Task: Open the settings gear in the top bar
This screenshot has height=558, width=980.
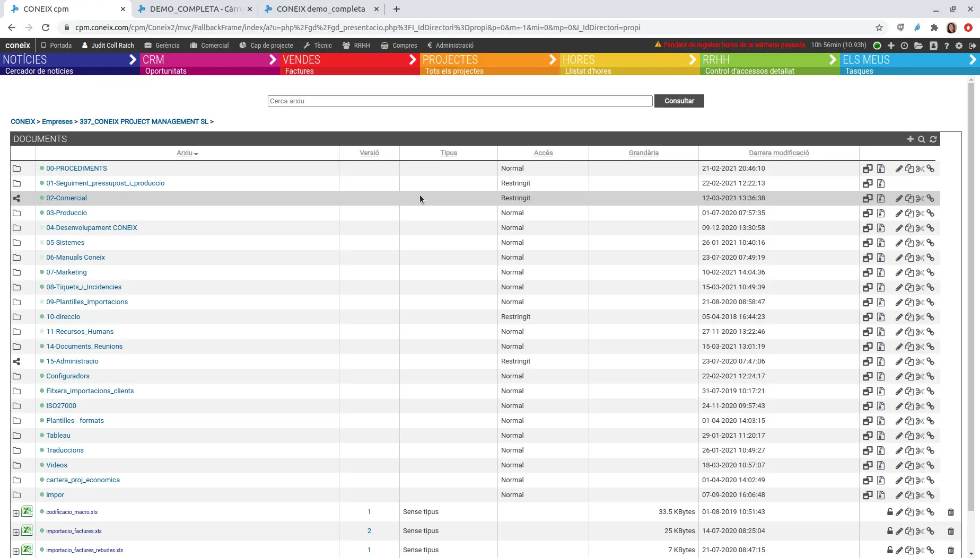Action: (x=959, y=46)
